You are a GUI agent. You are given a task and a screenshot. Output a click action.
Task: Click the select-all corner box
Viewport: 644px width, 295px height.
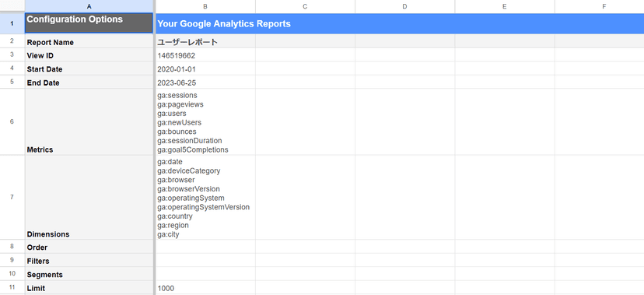12,6
